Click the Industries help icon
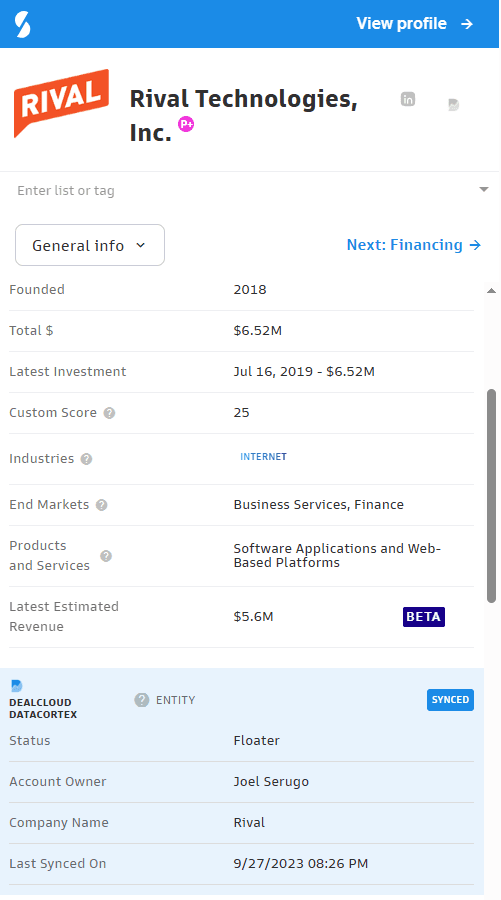Screen dimensions: 501x900 point(86,459)
